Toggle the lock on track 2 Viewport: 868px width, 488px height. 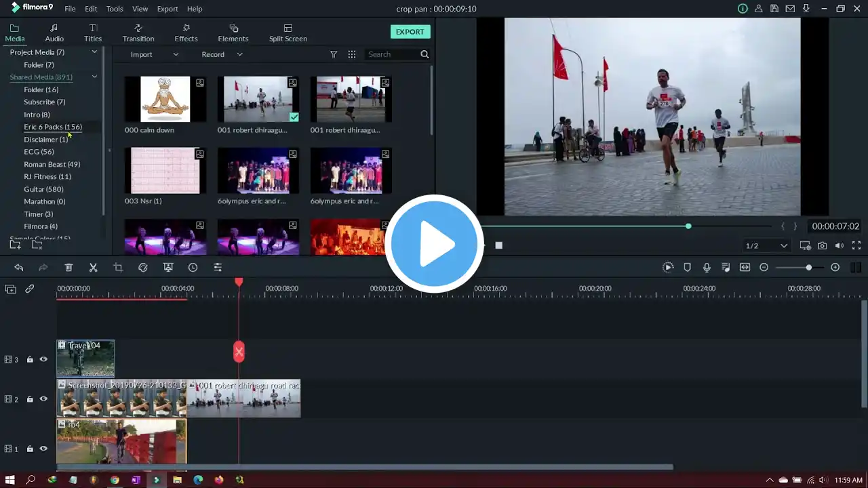[30, 399]
